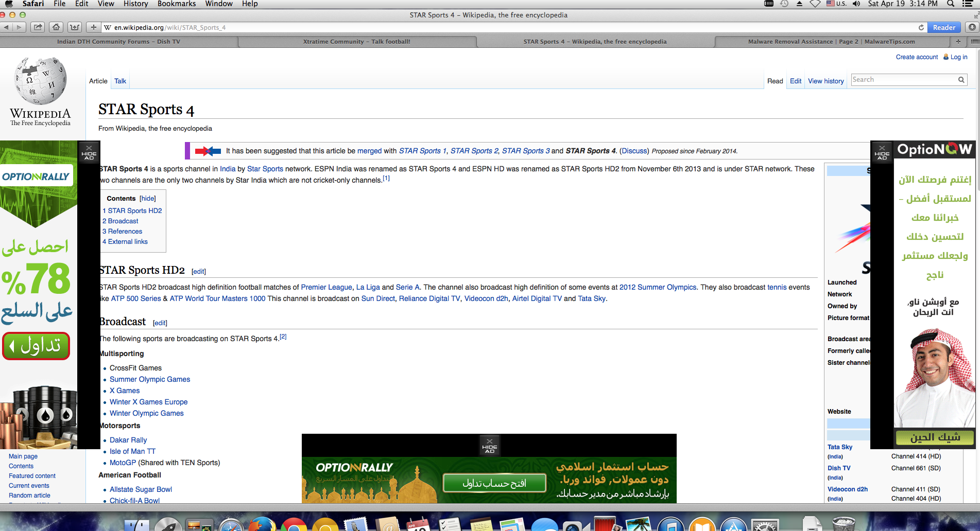The height and width of the screenshot is (531, 980).
Task: Open the Isle of Man TT link
Action: (132, 452)
